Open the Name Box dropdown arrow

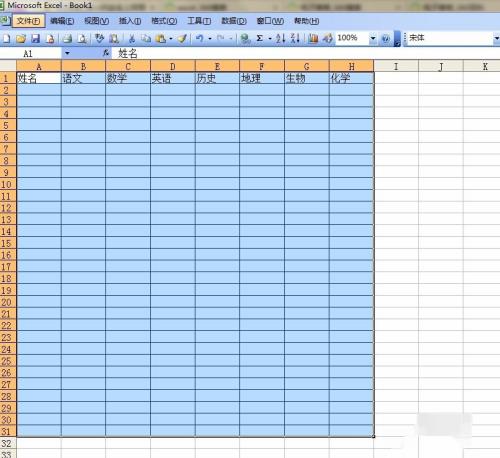tap(67, 53)
